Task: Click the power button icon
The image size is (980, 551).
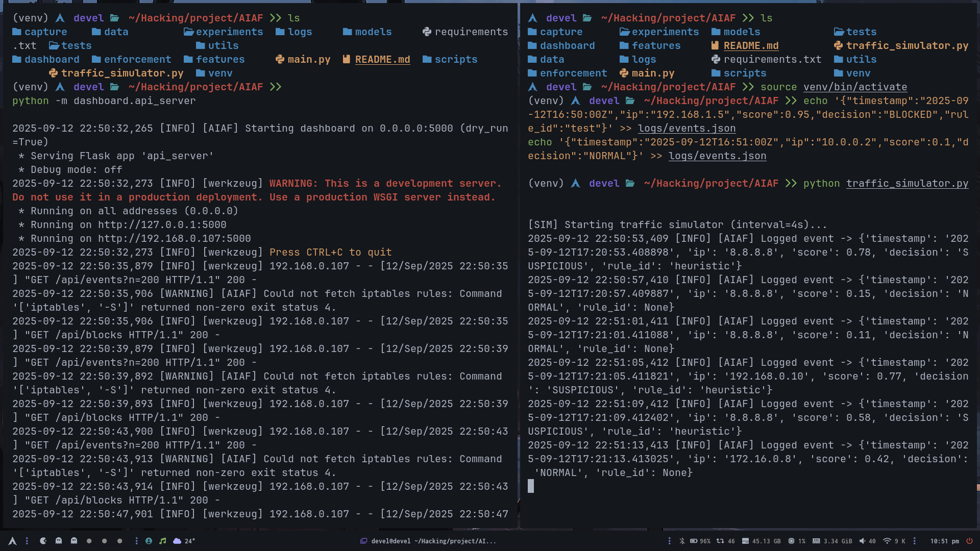Action: (x=969, y=541)
